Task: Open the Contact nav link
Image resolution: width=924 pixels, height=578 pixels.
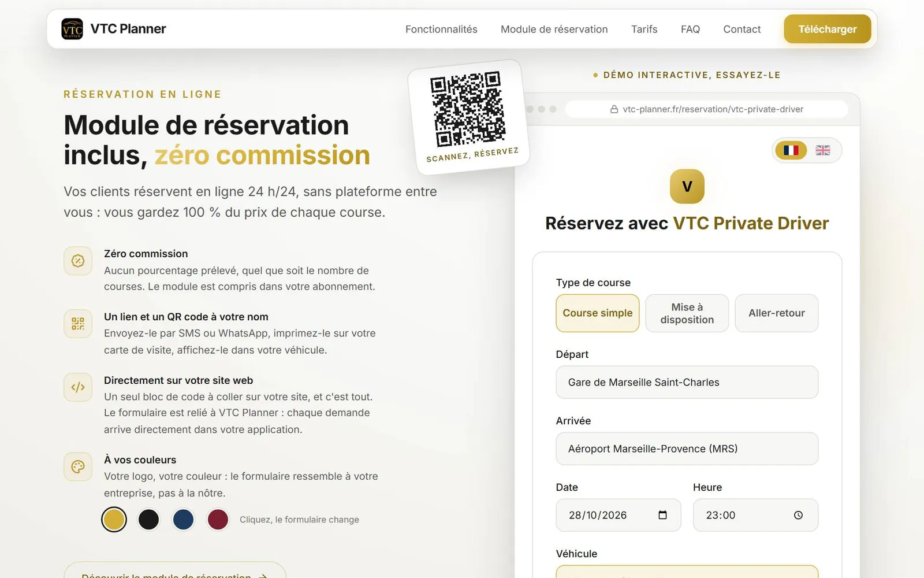Action: click(742, 29)
